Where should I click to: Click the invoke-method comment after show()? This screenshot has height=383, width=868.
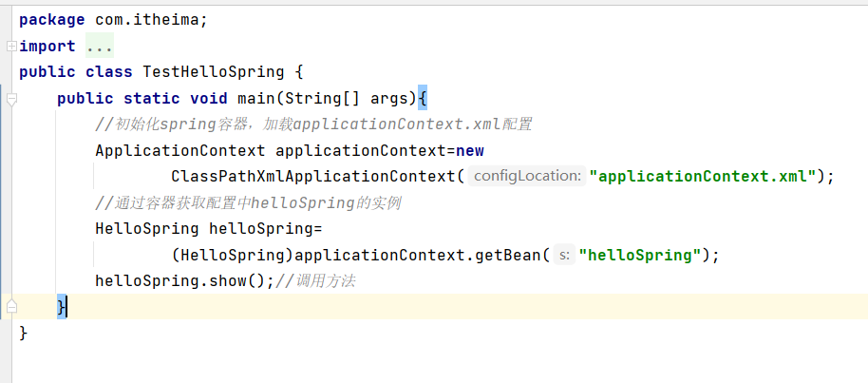pos(315,281)
